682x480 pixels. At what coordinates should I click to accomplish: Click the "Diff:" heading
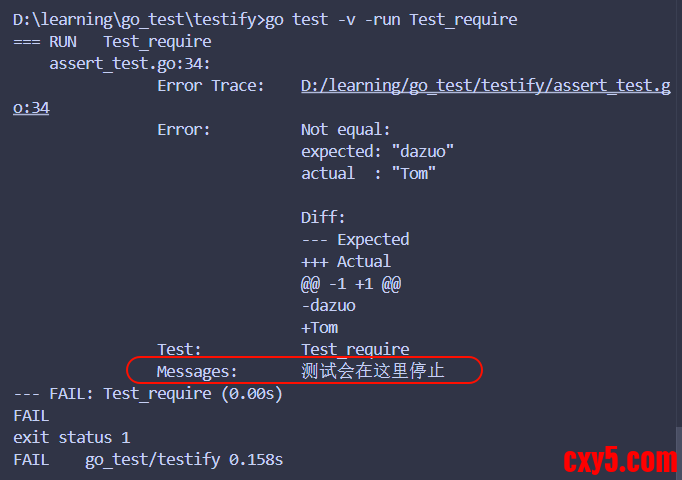[x=323, y=217]
